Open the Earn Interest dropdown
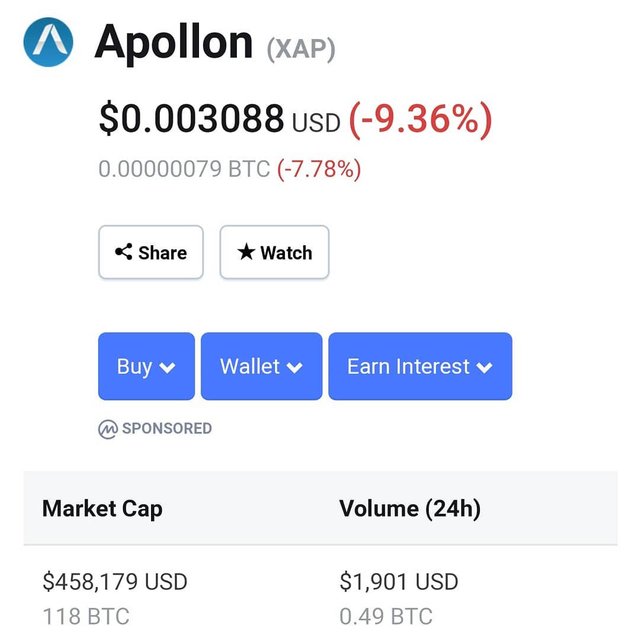 point(420,366)
